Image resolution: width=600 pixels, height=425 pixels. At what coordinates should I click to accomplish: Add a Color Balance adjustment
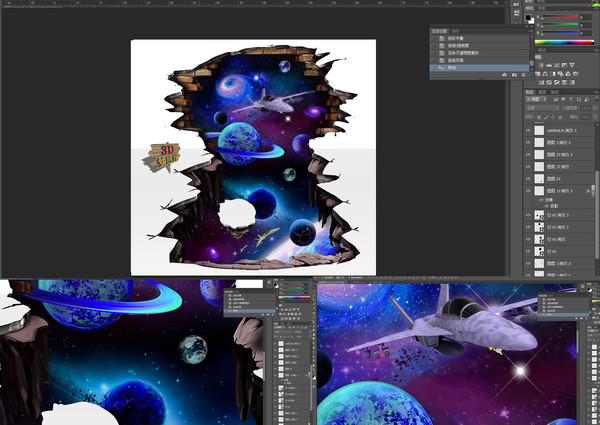[x=545, y=74]
